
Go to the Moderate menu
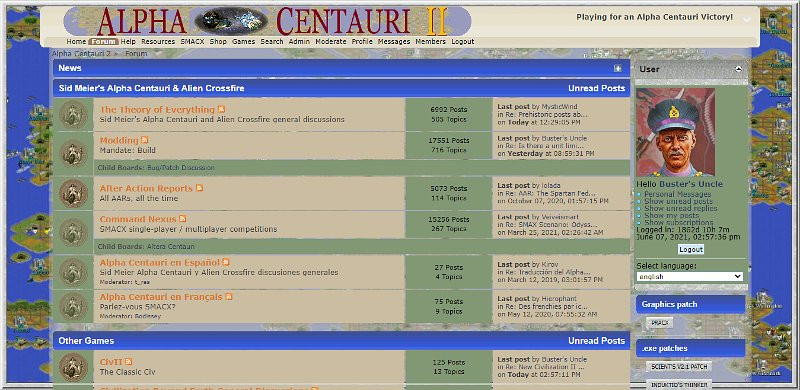pos(331,41)
